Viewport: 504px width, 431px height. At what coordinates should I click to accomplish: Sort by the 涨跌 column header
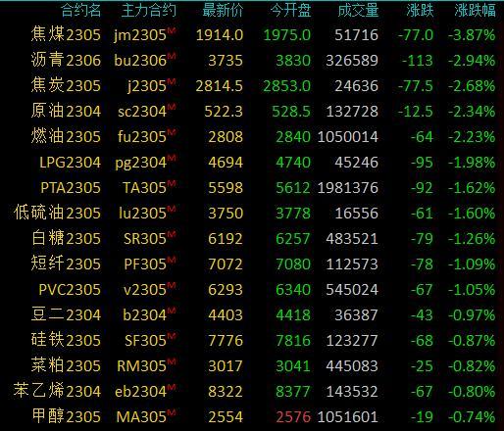click(420, 11)
